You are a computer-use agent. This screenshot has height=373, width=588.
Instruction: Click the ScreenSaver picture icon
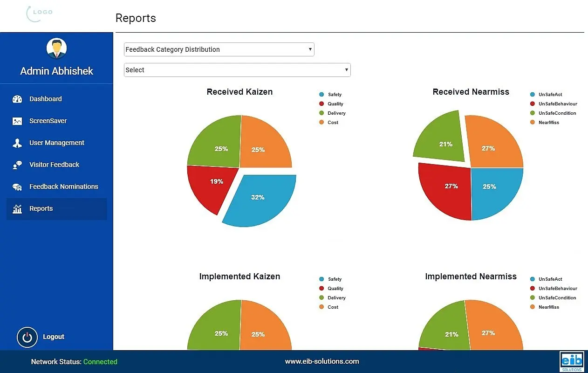tap(17, 121)
